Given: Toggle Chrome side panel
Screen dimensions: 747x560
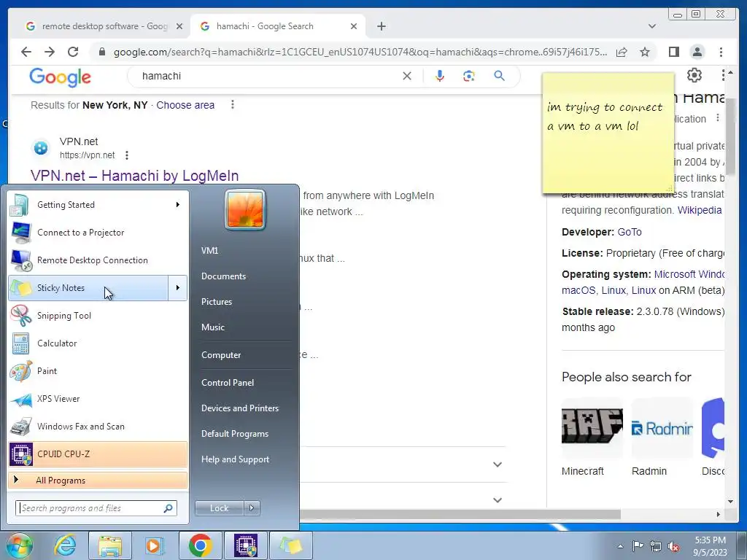Looking at the screenshot, I should pyautogui.click(x=673, y=52).
